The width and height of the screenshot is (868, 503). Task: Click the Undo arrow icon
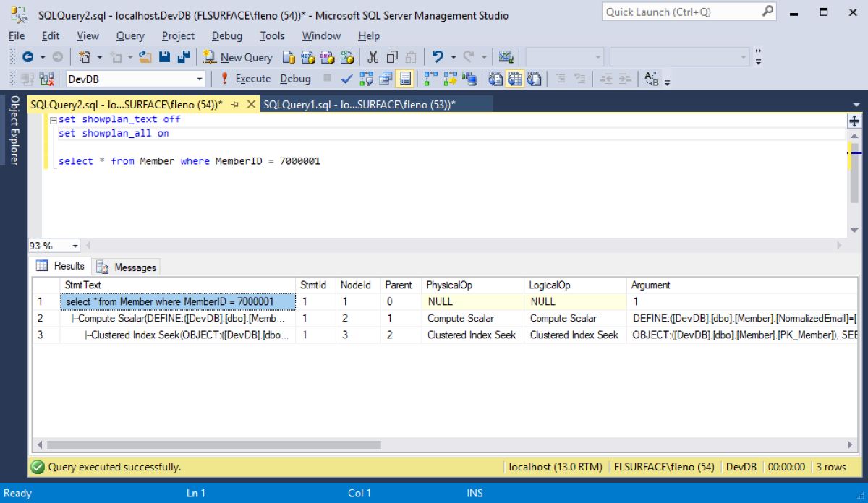437,57
